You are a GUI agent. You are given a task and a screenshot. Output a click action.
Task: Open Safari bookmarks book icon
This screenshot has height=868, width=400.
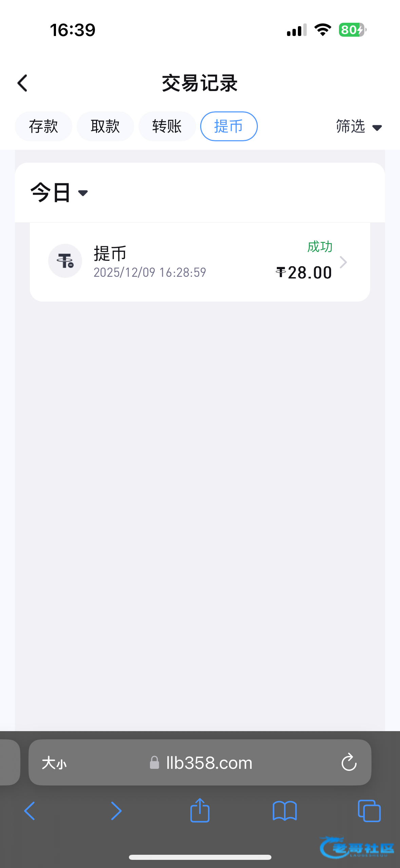tap(285, 811)
